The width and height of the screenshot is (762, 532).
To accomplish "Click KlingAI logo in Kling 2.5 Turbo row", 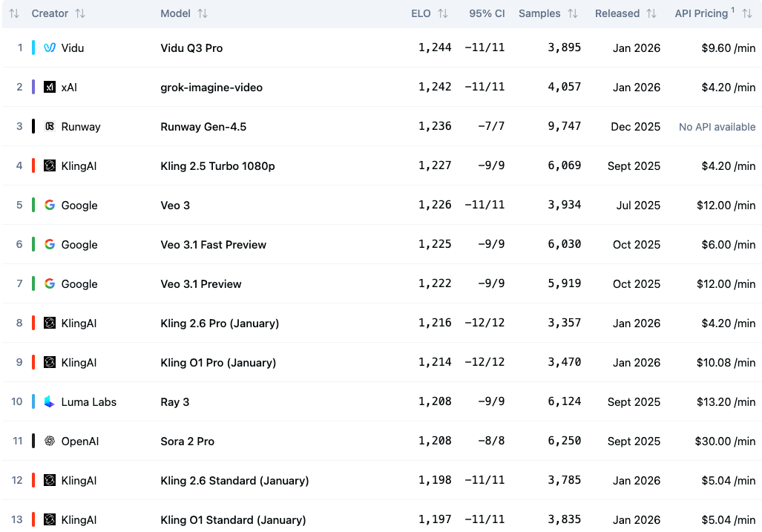I will 50,165.
